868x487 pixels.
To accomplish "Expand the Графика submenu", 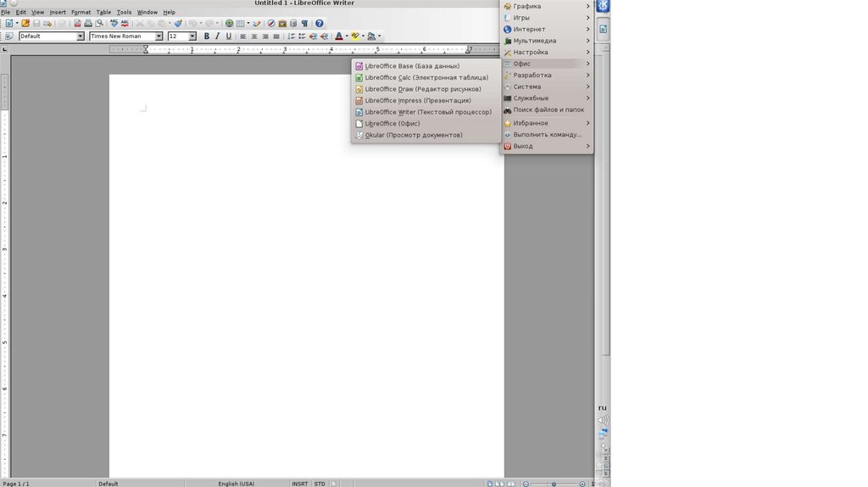I will [x=547, y=6].
